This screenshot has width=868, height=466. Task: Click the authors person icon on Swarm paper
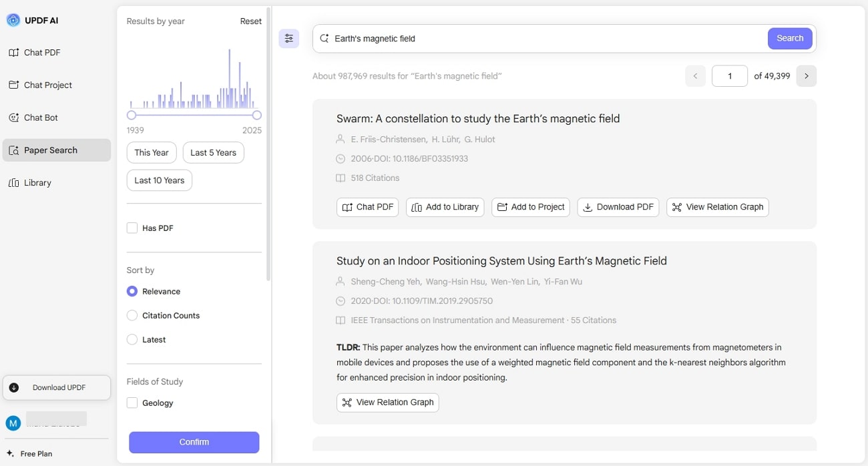click(341, 140)
